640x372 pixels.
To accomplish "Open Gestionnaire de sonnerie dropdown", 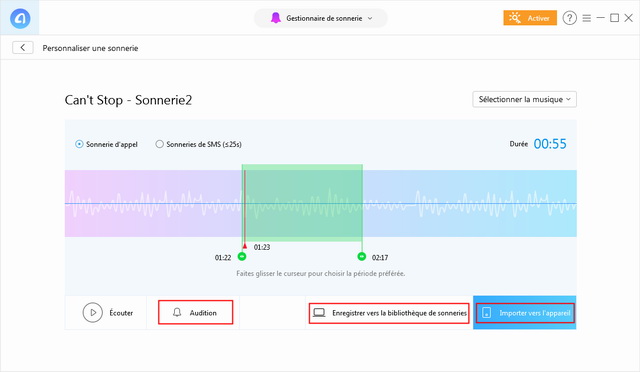I will click(321, 18).
